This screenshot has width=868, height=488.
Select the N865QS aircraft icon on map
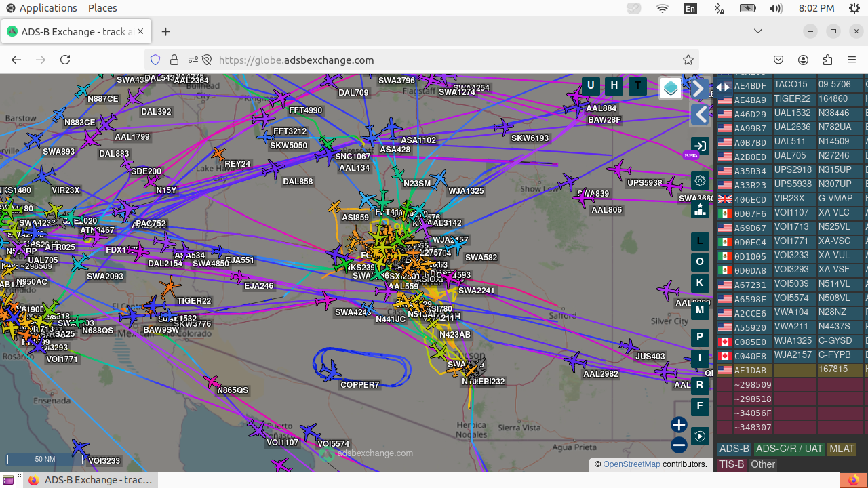212,383
